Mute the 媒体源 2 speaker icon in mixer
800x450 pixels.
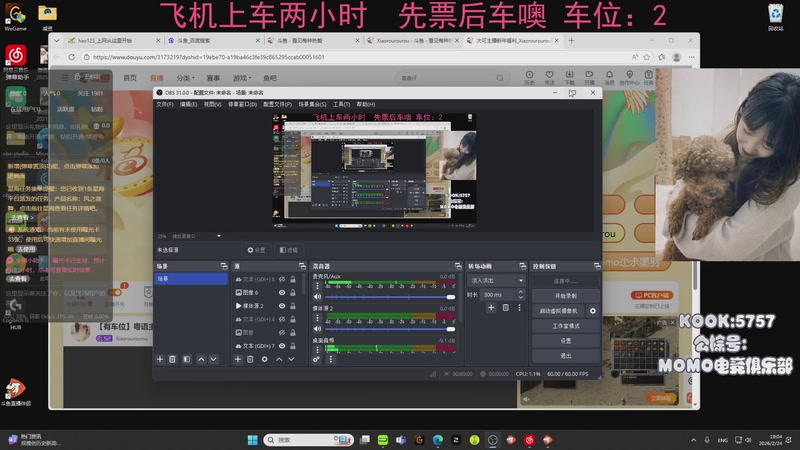tap(317, 329)
